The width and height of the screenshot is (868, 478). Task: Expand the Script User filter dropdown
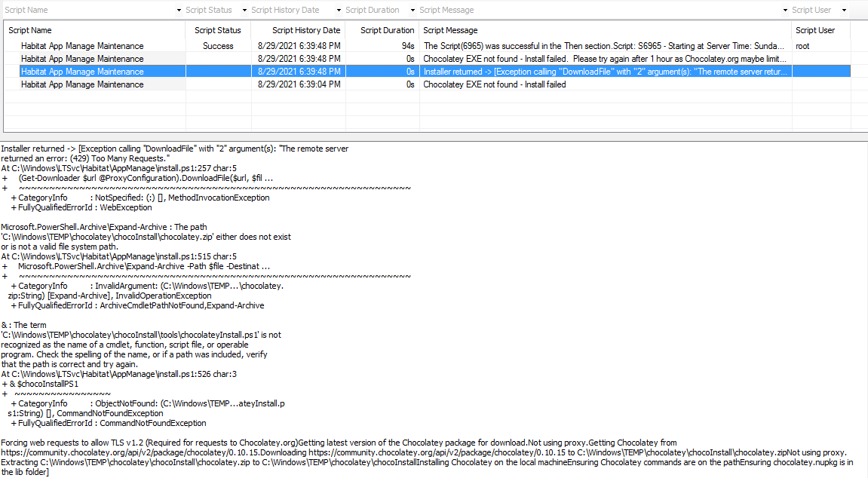click(x=844, y=11)
